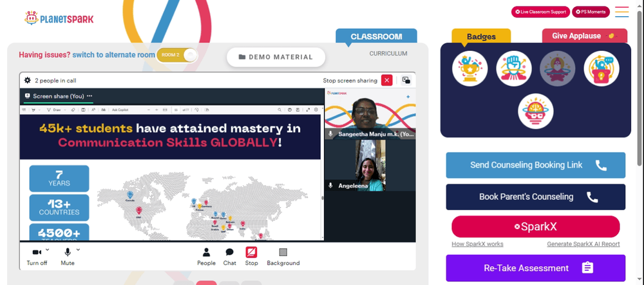Screen dimensions: 644x285
Task: Award the trophy star badge
Action: click(x=470, y=69)
